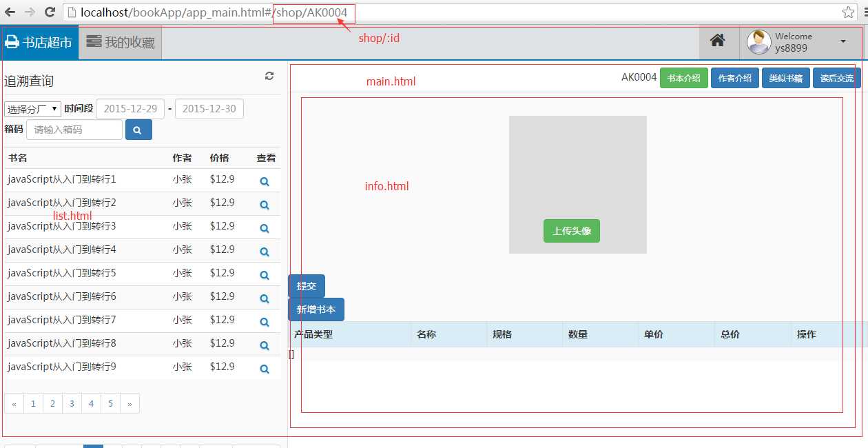View details of javaScript从入门到转行7
Screen dimensions: 868x448
pyautogui.click(x=264, y=322)
